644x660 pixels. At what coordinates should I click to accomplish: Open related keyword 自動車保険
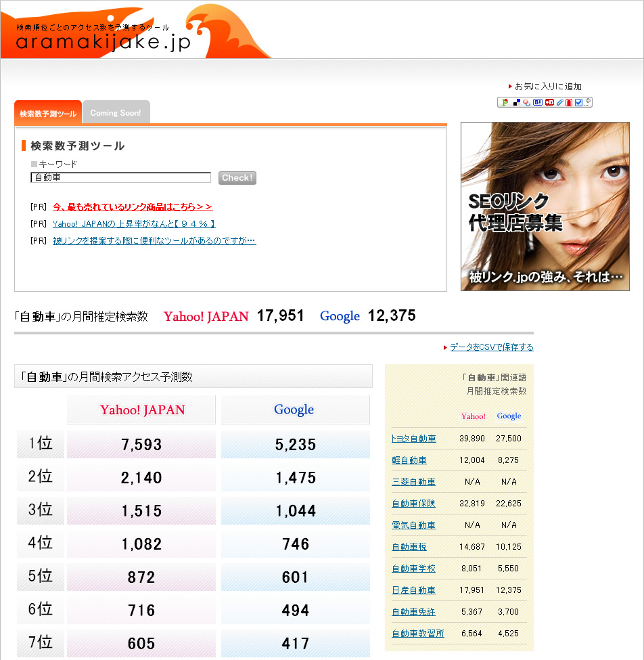(x=413, y=504)
